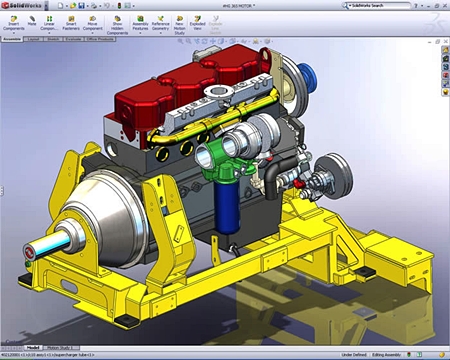
Task: Select the Mate tool
Action: pyautogui.click(x=32, y=21)
